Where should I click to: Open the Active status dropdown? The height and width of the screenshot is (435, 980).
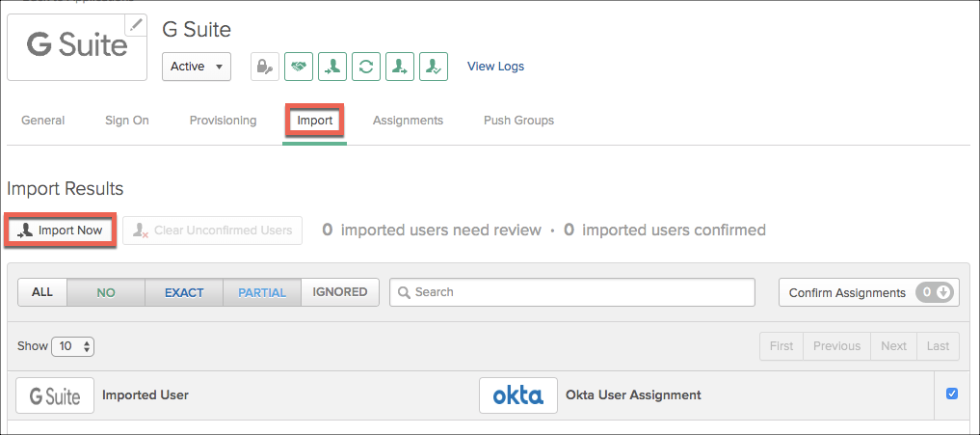tap(197, 67)
